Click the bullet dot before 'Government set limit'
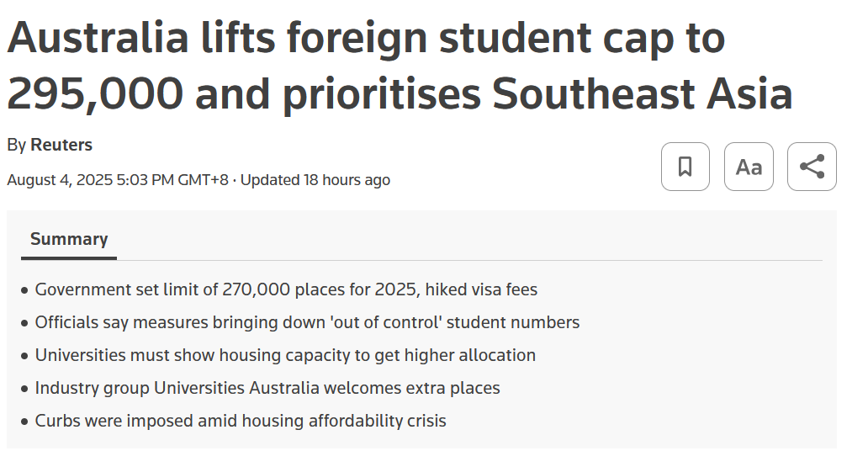Image resolution: width=868 pixels, height=467 pixels. (24, 290)
